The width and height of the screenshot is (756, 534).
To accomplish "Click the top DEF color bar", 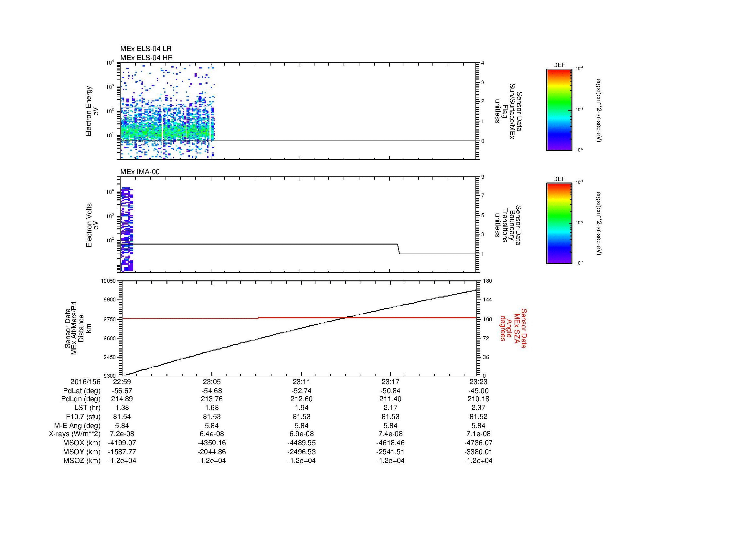I will point(559,110).
